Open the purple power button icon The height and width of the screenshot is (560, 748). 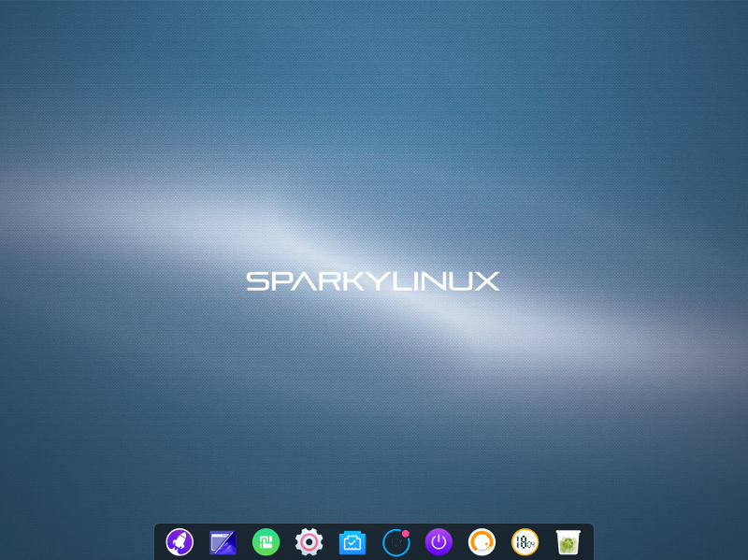(439, 542)
